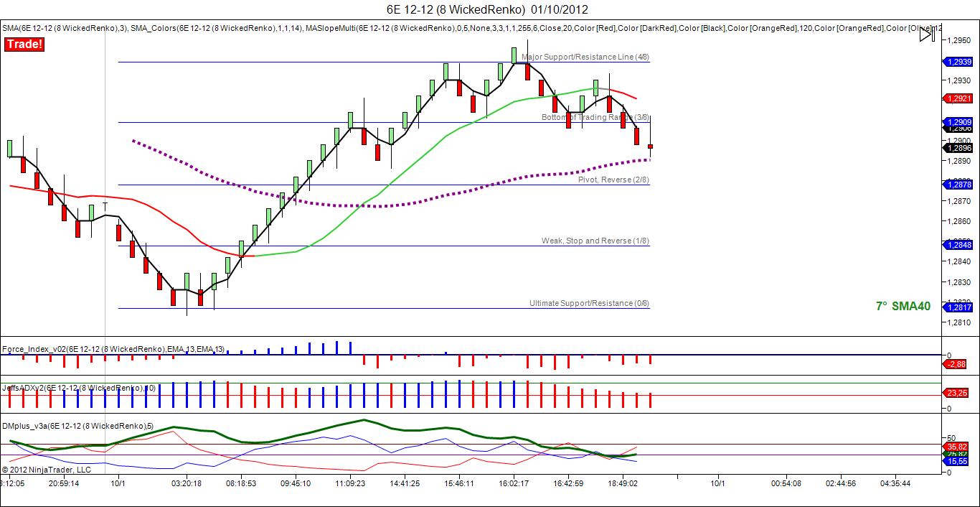Image resolution: width=980 pixels, height=507 pixels.
Task: Select the 1,2909 blue price marker
Action: click(x=959, y=122)
